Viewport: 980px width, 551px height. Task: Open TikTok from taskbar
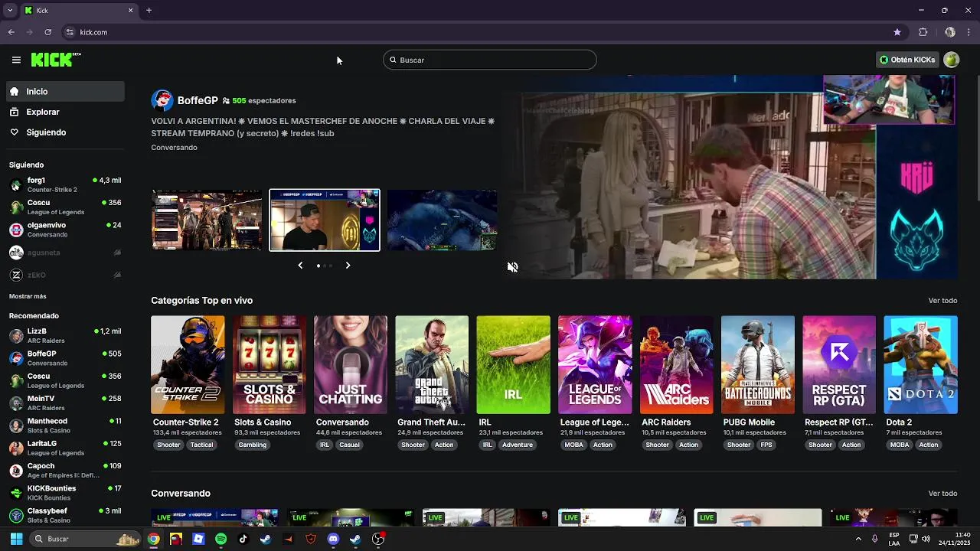pyautogui.click(x=243, y=539)
